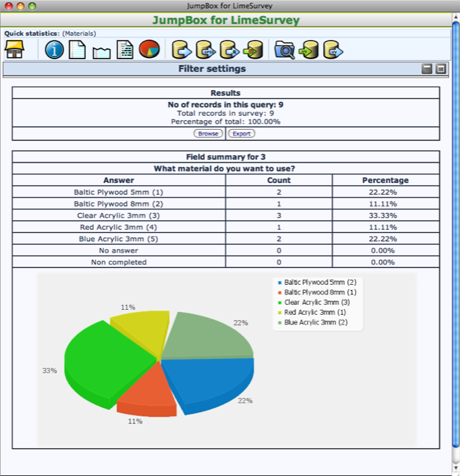Click the torn-page partial responses icon
The height and width of the screenshot is (476, 460).
point(101,53)
